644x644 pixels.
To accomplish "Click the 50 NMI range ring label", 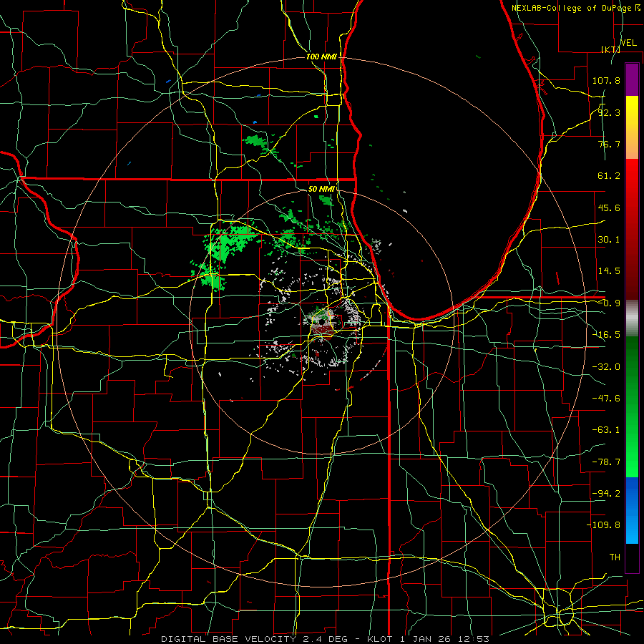I will [x=321, y=189].
